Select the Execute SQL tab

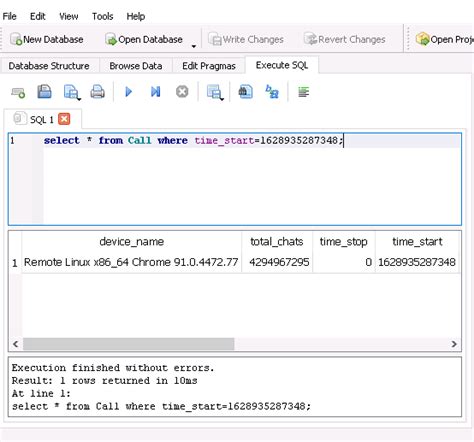point(282,65)
